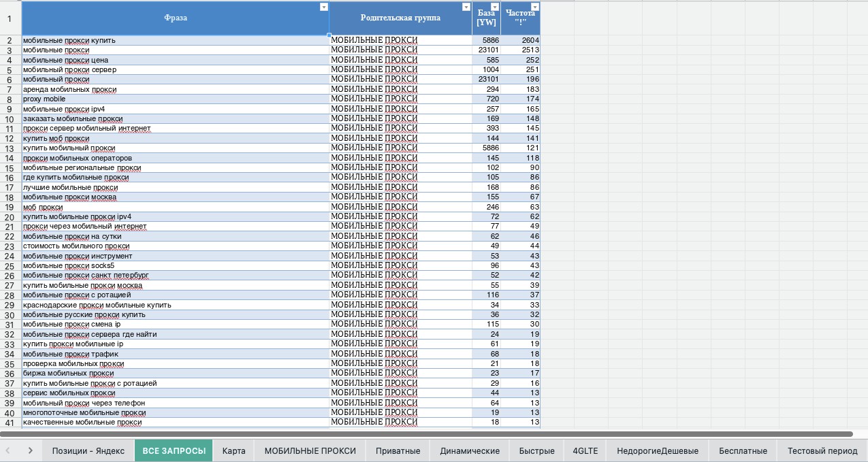Select cell 'прокси мобильных операторов'
The image size is (868, 462).
tap(176, 158)
